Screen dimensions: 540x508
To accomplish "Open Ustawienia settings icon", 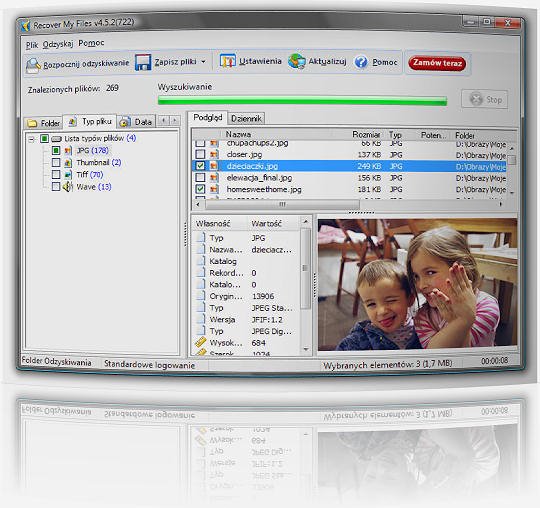I will (x=227, y=61).
